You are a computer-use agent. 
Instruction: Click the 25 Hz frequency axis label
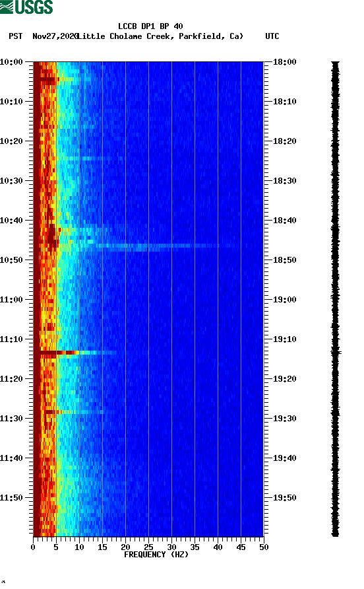[148, 547]
